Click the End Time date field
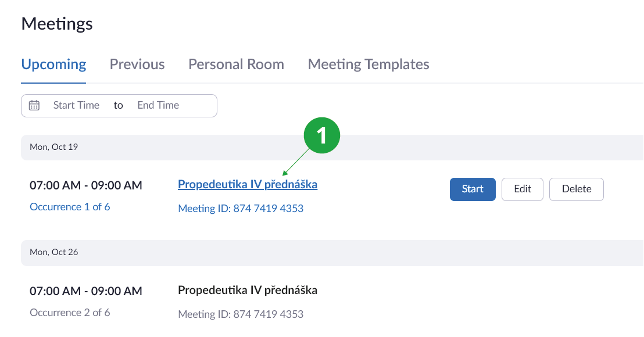This screenshot has width=644, height=337. tap(158, 106)
